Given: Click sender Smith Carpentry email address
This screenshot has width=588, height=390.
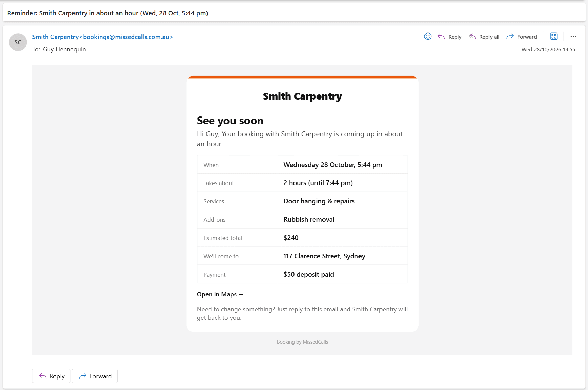Looking at the screenshot, I should tap(103, 37).
